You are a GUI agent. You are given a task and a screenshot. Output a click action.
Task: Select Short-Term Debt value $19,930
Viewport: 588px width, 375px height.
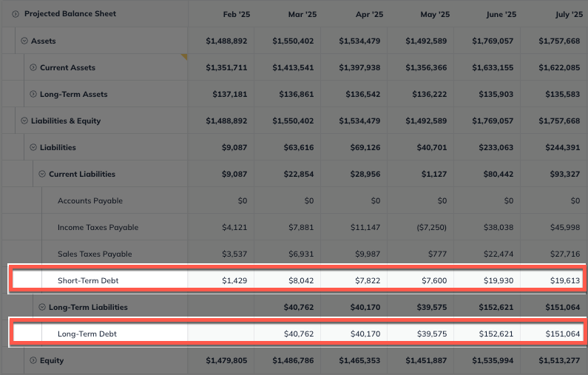(x=499, y=280)
